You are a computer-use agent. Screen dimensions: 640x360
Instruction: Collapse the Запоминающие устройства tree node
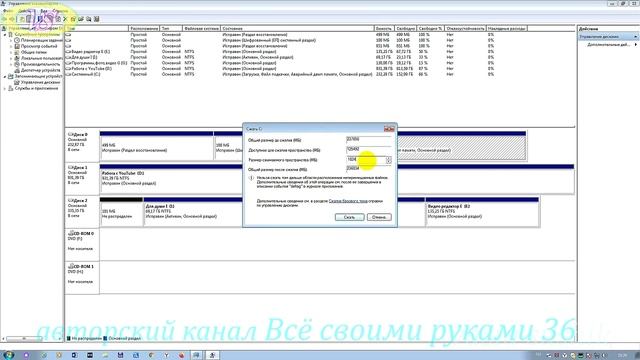(x=5, y=76)
